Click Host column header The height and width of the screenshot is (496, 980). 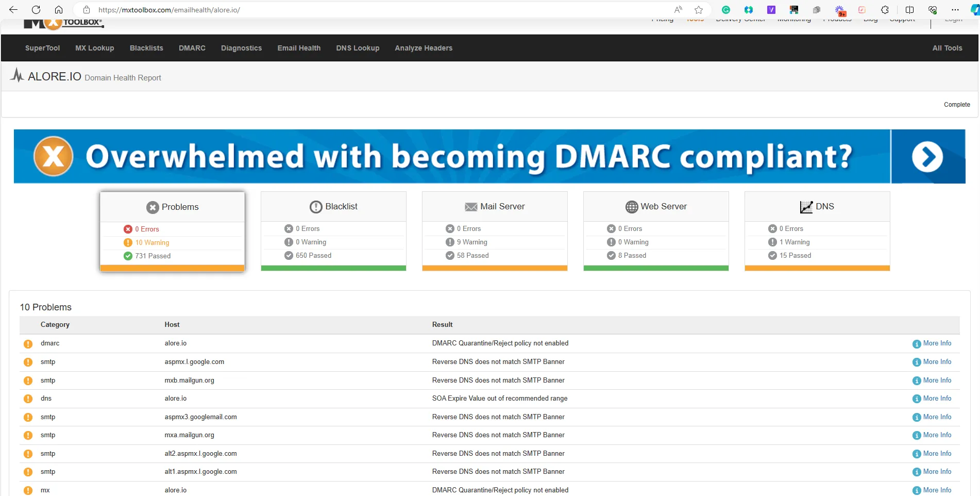tap(172, 325)
